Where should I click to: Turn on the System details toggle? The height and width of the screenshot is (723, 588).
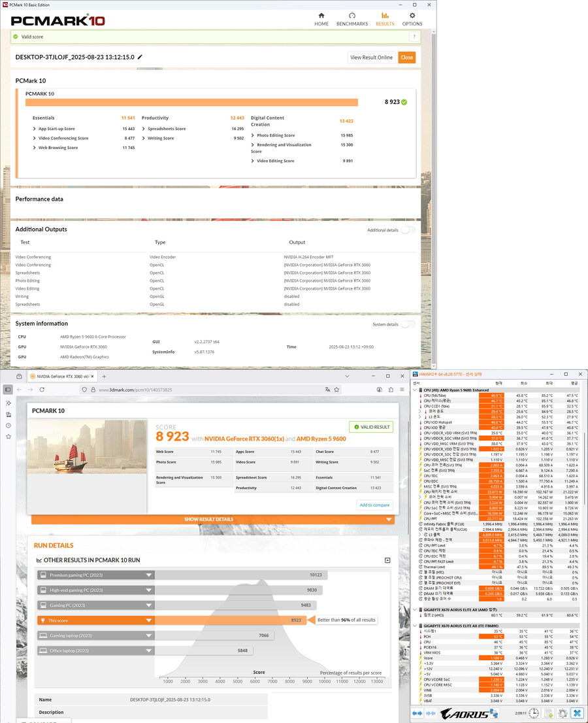[408, 324]
